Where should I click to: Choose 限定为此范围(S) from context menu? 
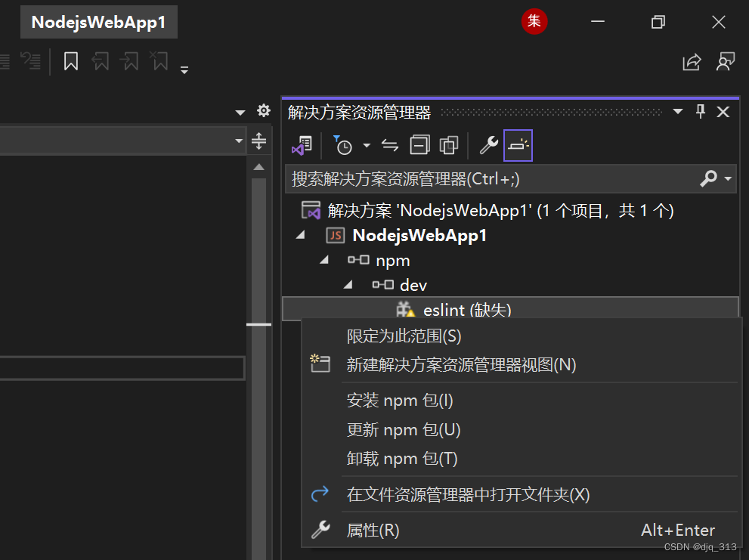coord(522,336)
